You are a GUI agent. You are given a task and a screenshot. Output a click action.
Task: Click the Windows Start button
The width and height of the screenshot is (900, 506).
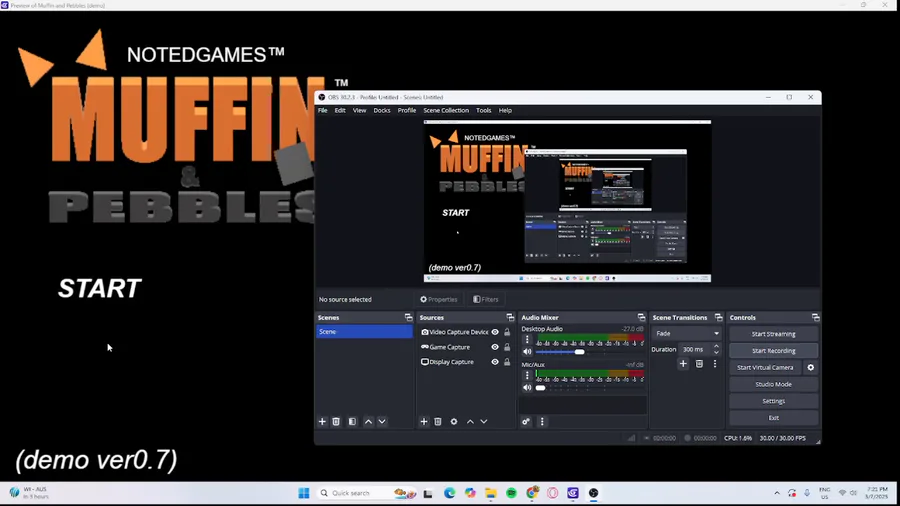(304, 493)
